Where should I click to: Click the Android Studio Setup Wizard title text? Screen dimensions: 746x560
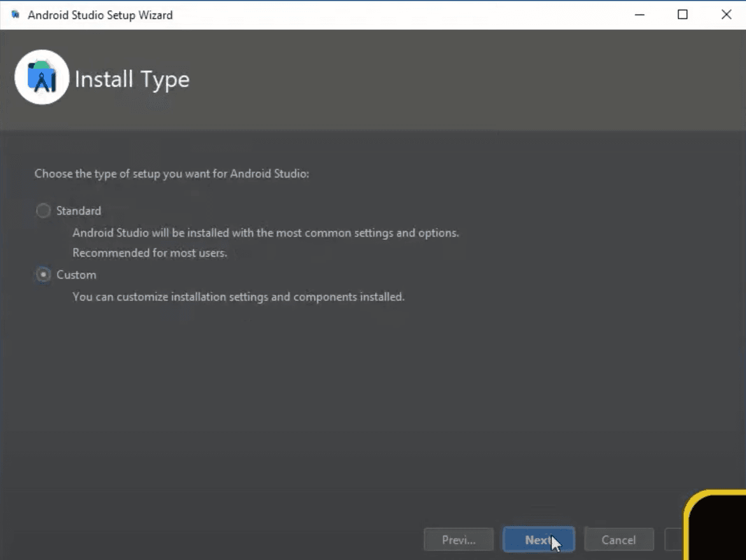99,15
